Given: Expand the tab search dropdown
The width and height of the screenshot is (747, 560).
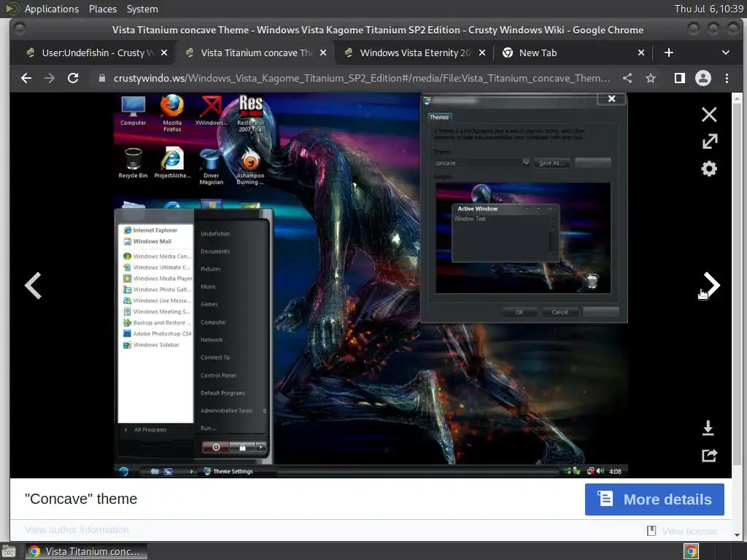Looking at the screenshot, I should [x=726, y=52].
